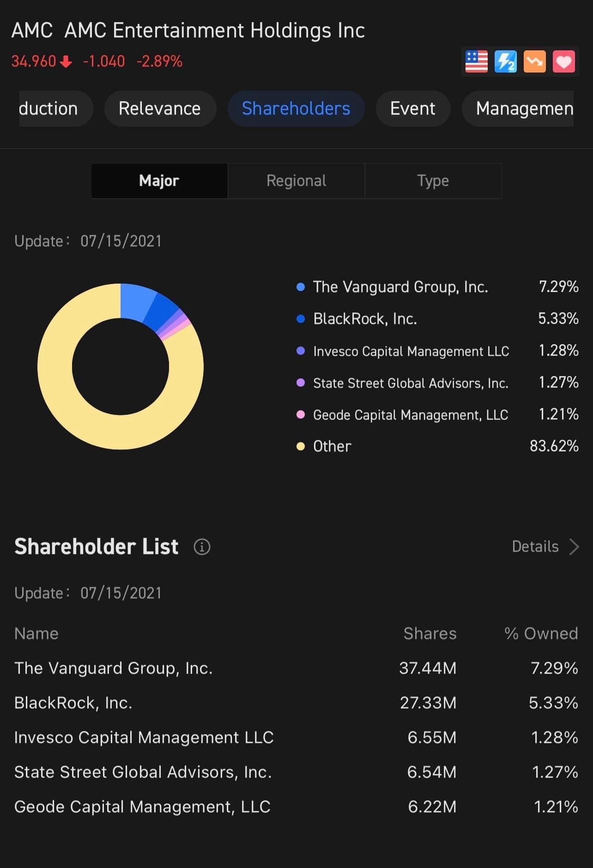Tap Geode Capital Management list row
Image resolution: width=593 pixels, height=868 pixels.
click(x=296, y=807)
